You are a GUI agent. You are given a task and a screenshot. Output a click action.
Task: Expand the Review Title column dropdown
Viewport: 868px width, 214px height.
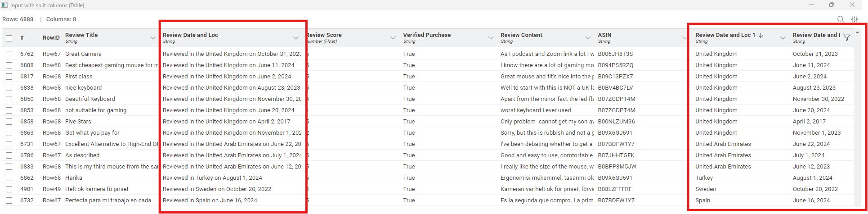coord(153,38)
